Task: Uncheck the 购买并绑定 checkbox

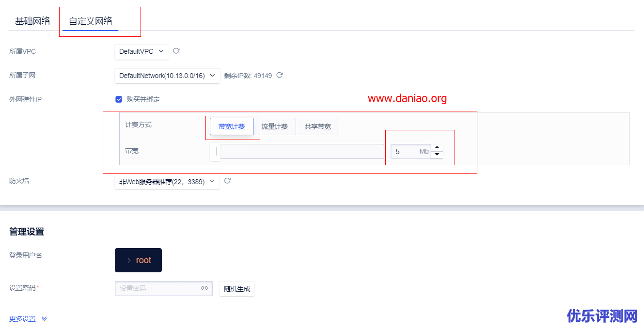Action: (119, 99)
